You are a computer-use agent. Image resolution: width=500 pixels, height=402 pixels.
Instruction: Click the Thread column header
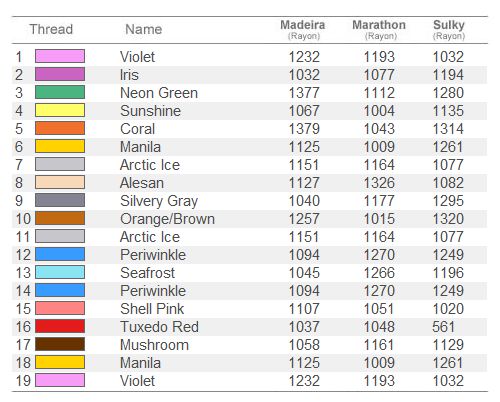tap(51, 29)
